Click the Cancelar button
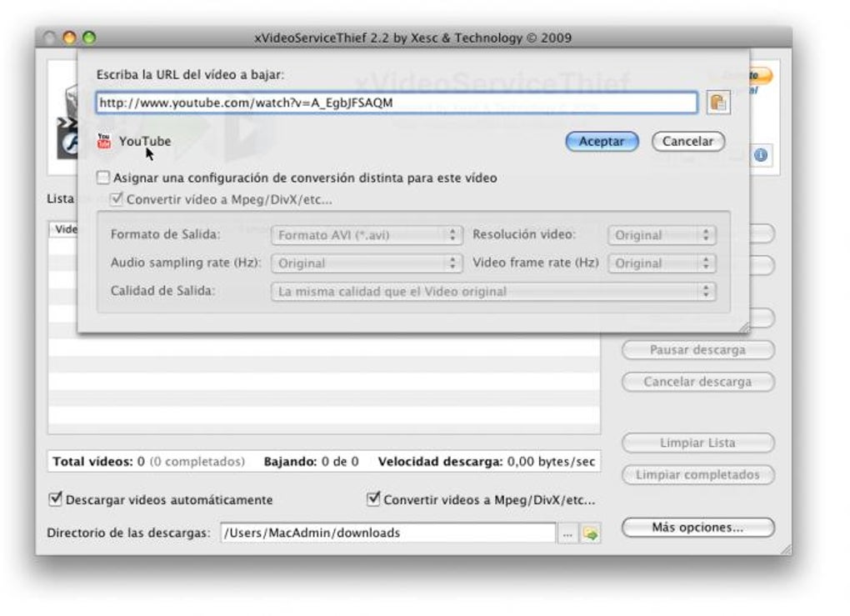The image size is (850, 616). tap(687, 142)
